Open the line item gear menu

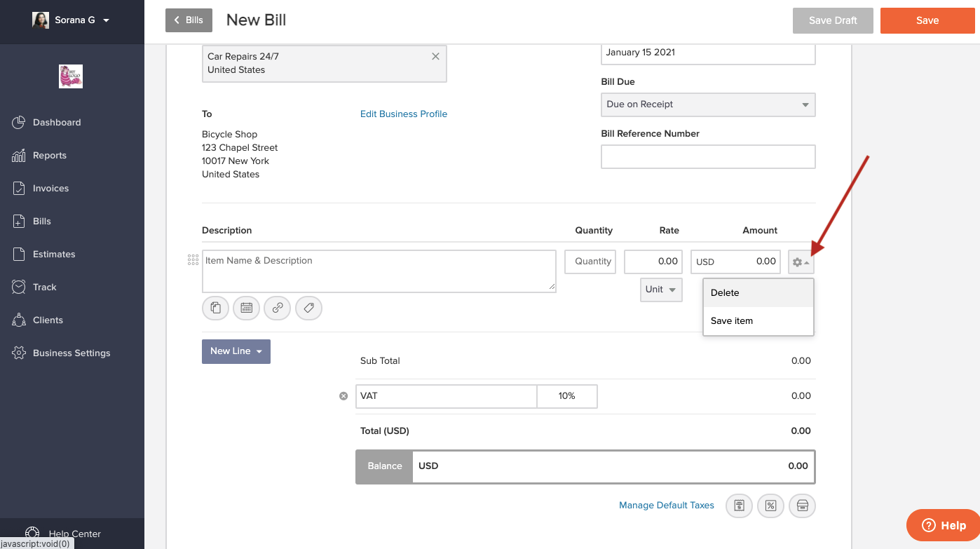pyautogui.click(x=801, y=262)
